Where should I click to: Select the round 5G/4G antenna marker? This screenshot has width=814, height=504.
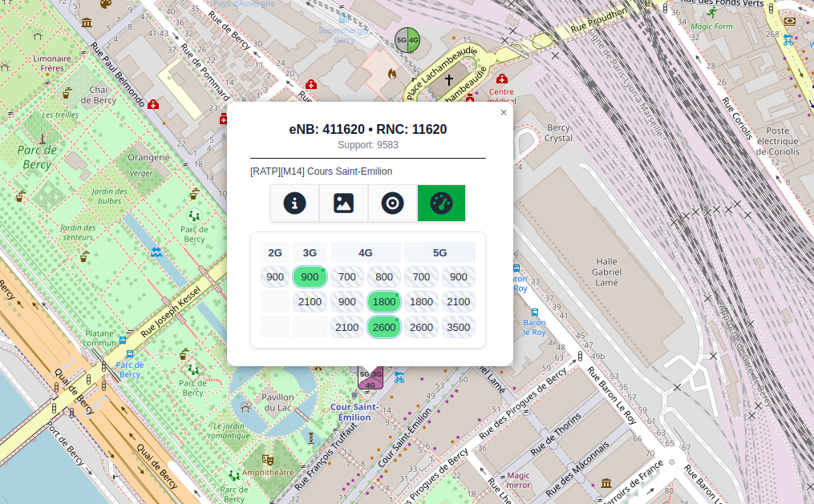(407, 40)
